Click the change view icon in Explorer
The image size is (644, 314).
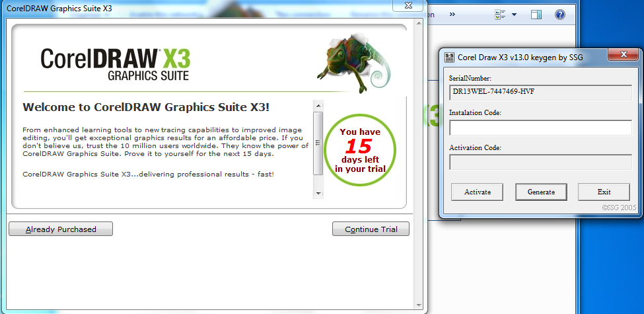point(500,15)
